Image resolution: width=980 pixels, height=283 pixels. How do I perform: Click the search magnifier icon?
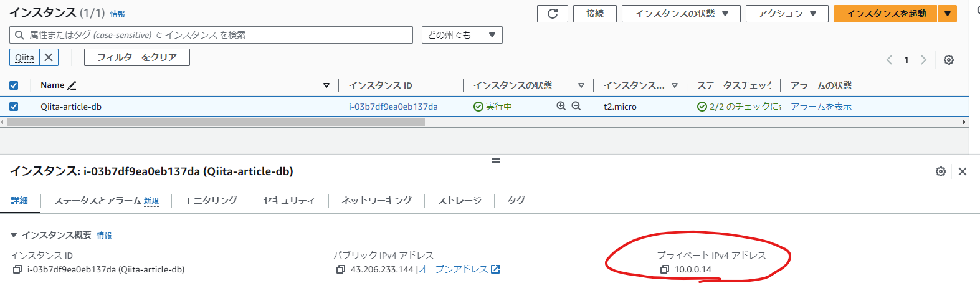(x=20, y=35)
